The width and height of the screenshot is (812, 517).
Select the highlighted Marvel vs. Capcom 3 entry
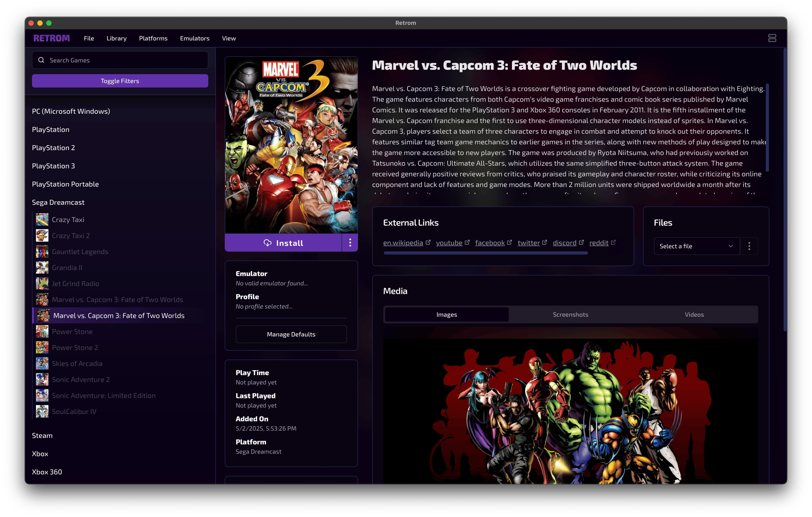120,315
